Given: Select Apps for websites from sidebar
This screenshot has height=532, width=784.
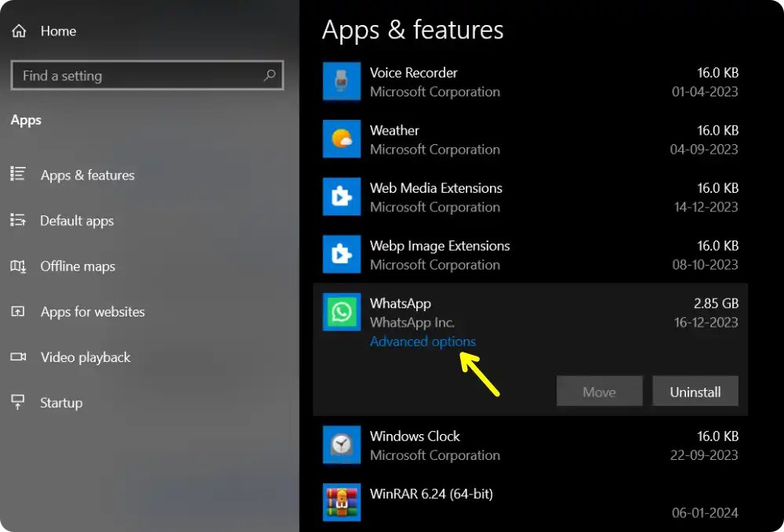Looking at the screenshot, I should [91, 312].
